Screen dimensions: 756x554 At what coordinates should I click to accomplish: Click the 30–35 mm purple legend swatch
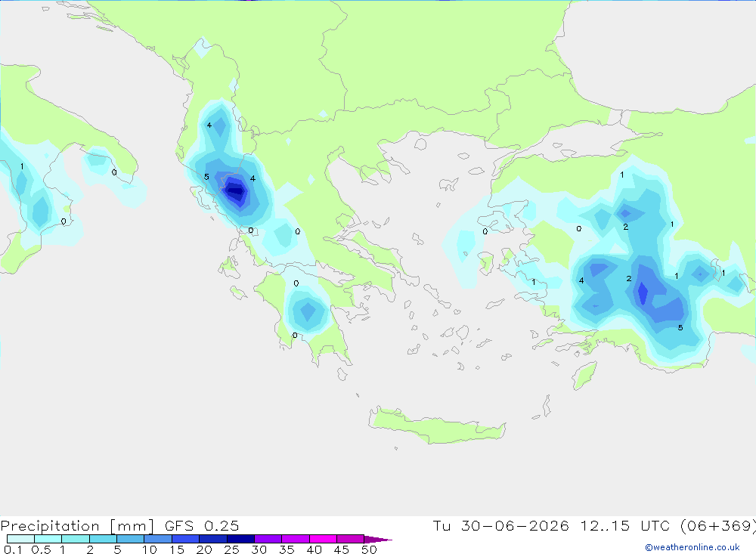pyautogui.click(x=268, y=539)
